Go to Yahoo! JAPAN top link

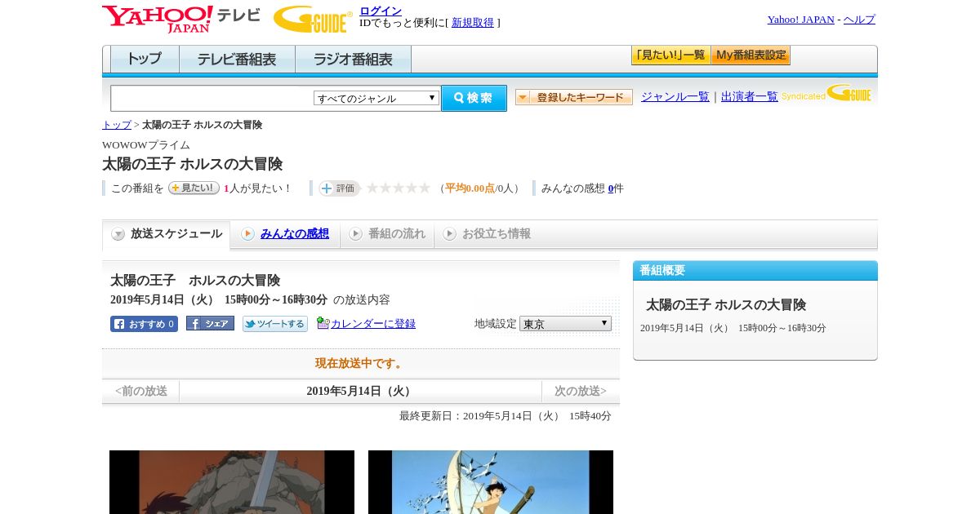click(x=800, y=20)
